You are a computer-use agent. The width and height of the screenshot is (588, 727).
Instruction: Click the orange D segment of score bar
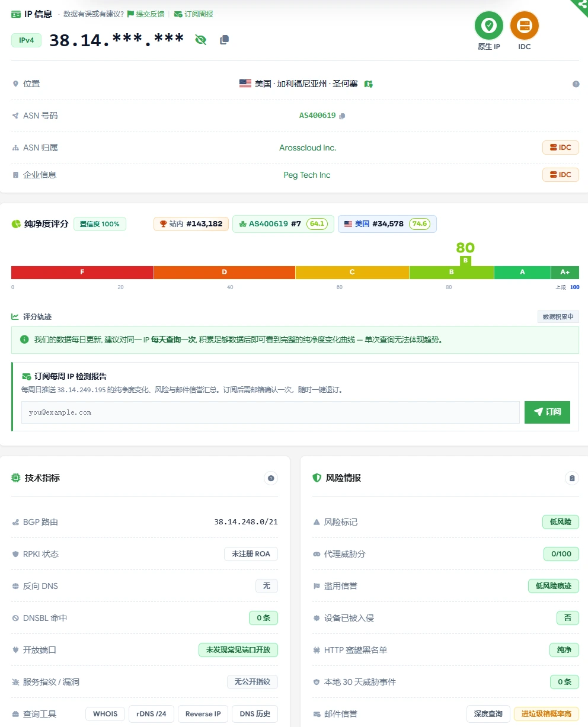click(225, 273)
